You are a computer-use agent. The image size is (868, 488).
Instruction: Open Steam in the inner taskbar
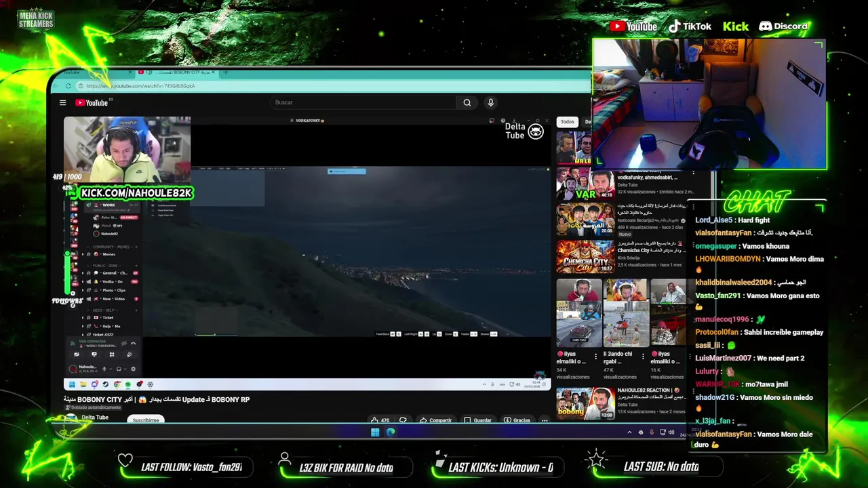coord(106,384)
